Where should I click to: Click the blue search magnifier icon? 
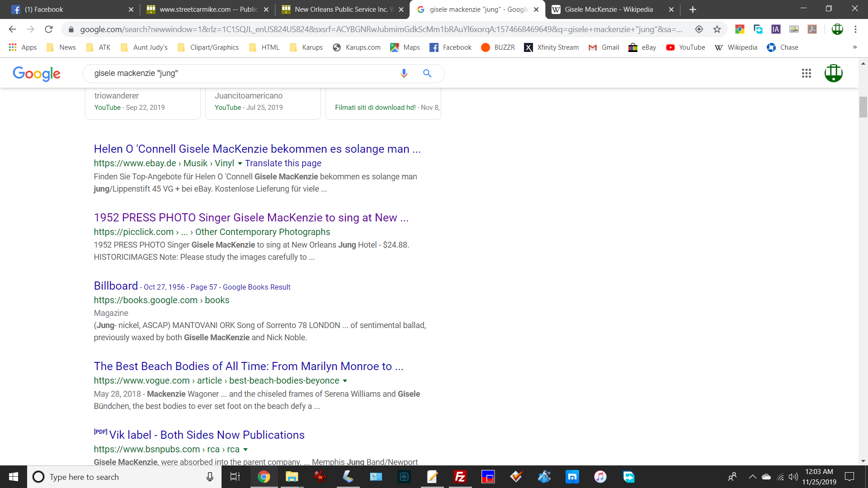coord(427,73)
